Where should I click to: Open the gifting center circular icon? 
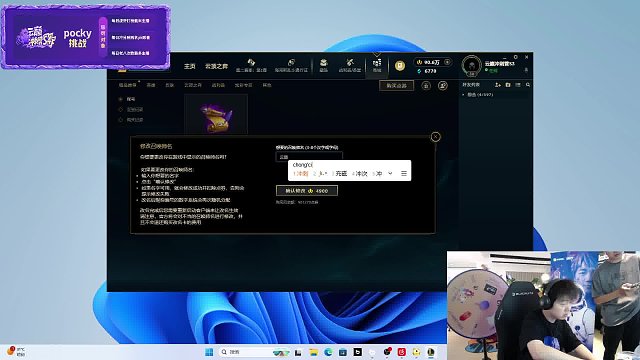(x=426, y=85)
